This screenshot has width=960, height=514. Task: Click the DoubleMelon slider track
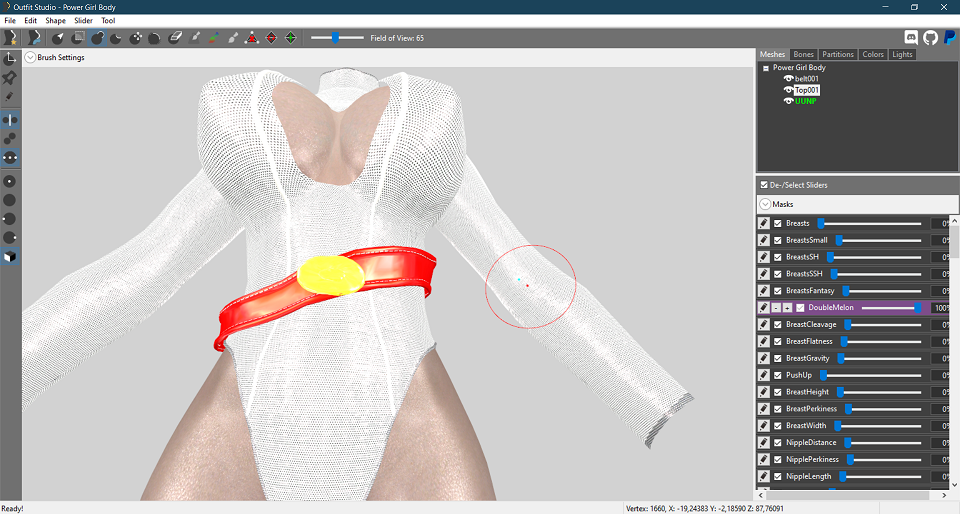(x=890, y=308)
